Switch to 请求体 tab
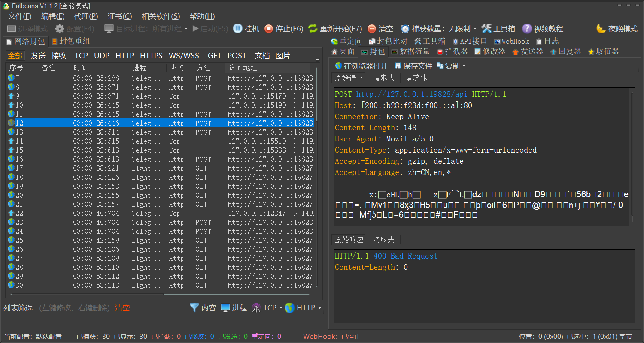The width and height of the screenshot is (644, 343). (x=416, y=78)
